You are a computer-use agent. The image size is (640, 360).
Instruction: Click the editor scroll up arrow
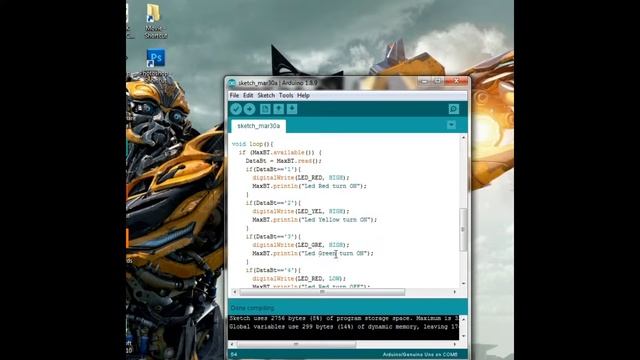[x=463, y=138]
